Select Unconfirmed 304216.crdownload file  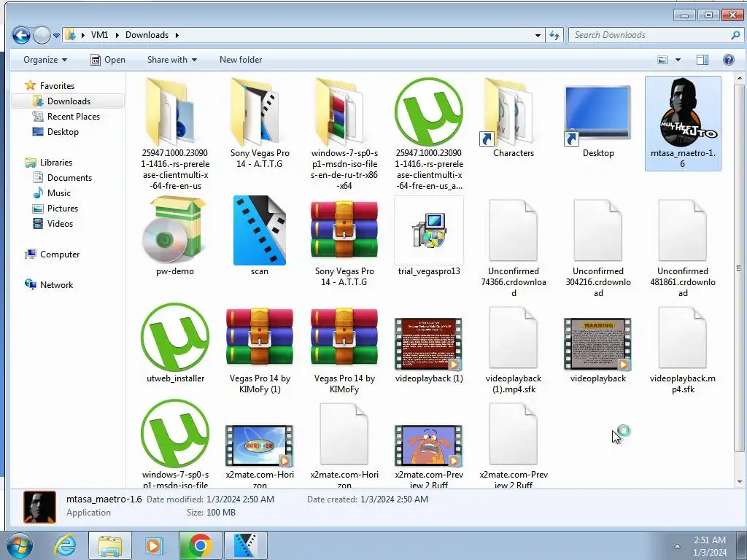(598, 230)
